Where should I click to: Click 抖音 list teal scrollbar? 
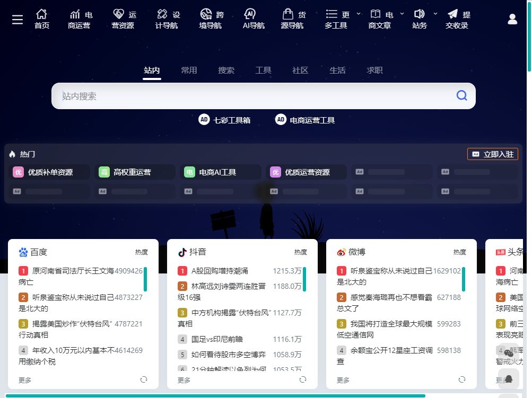click(x=304, y=279)
